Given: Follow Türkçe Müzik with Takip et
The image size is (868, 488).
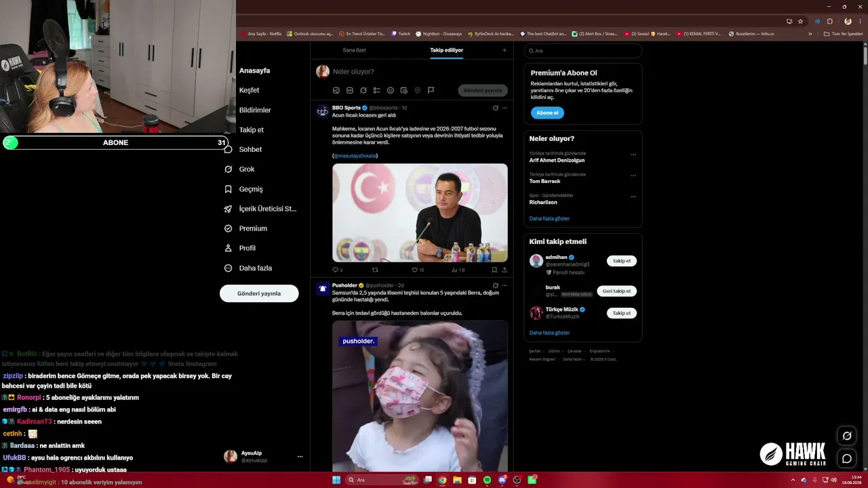Looking at the screenshot, I should [x=622, y=313].
